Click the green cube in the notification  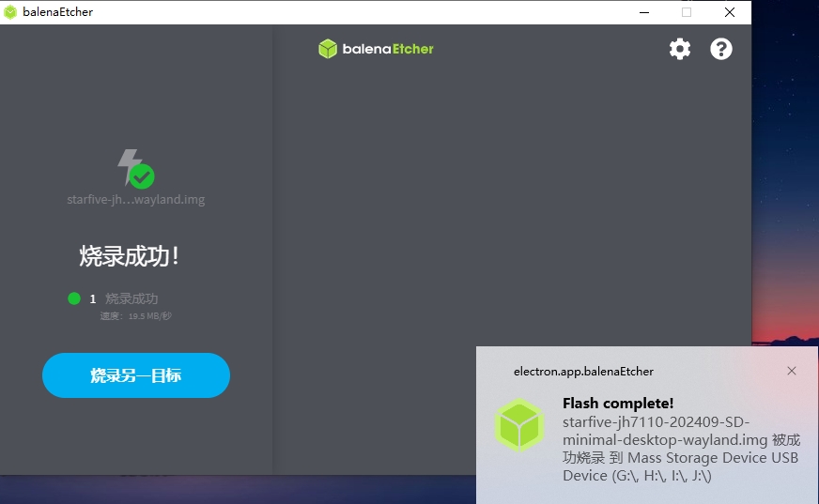tap(519, 425)
